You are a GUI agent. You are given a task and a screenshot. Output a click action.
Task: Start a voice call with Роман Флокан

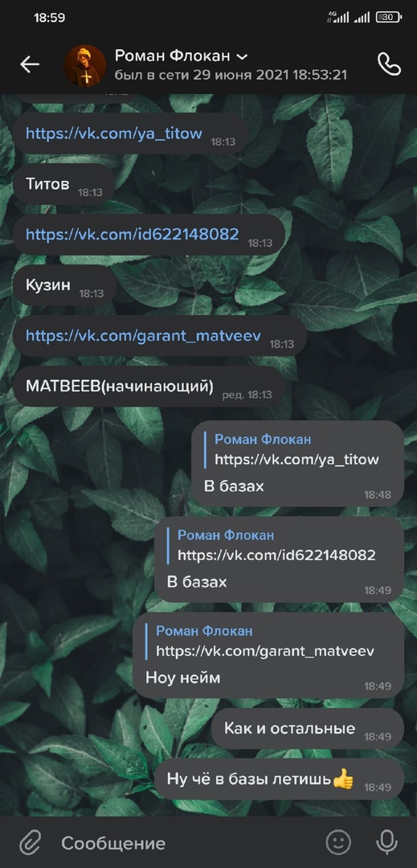coord(389,65)
